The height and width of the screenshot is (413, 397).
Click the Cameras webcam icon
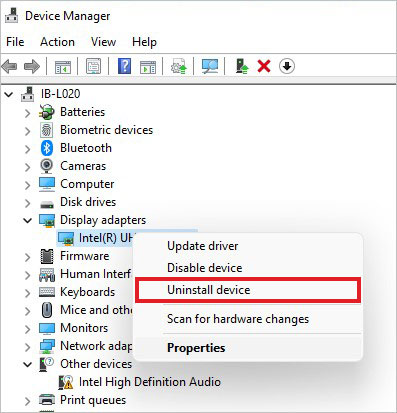[47, 166]
